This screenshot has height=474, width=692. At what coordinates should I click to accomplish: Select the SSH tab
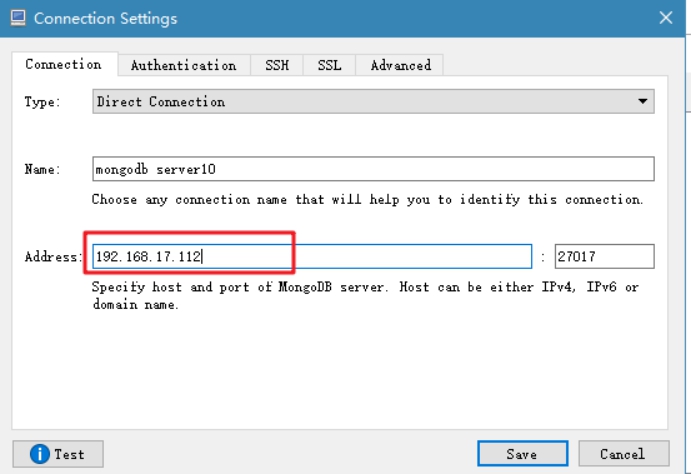pos(277,65)
